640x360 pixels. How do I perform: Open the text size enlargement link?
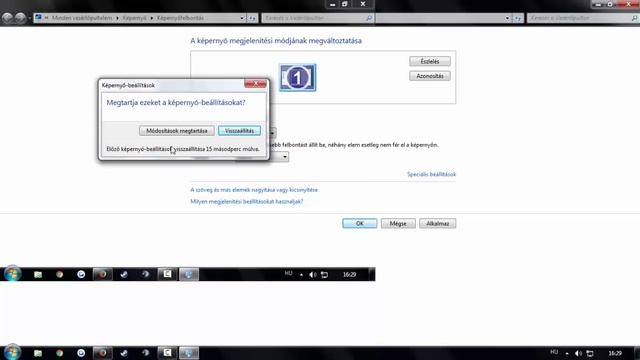(x=254, y=190)
